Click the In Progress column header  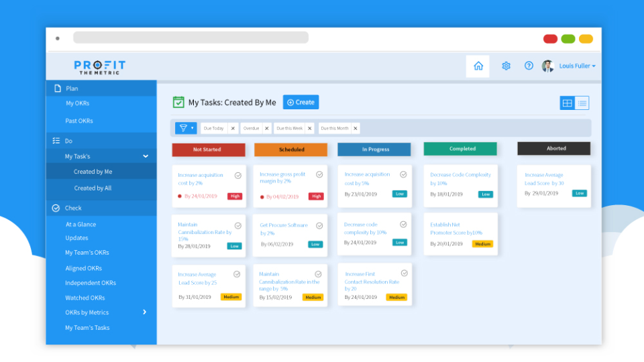pos(374,149)
